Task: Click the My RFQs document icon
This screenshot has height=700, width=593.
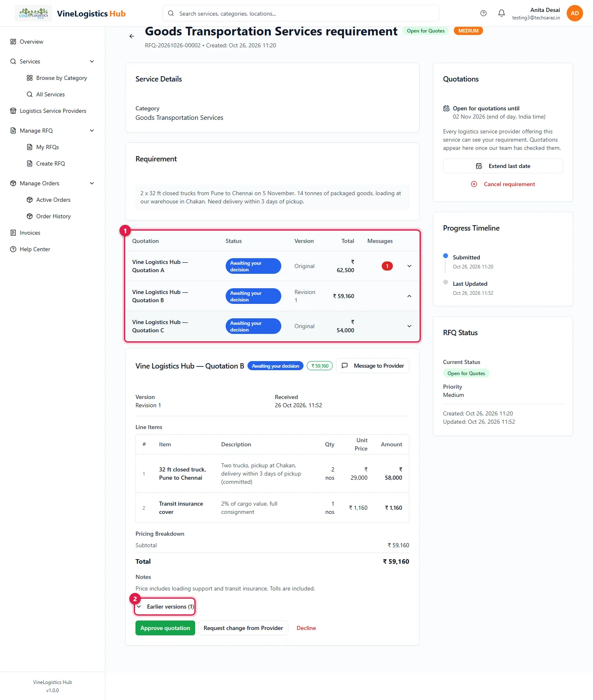Action: coord(30,147)
